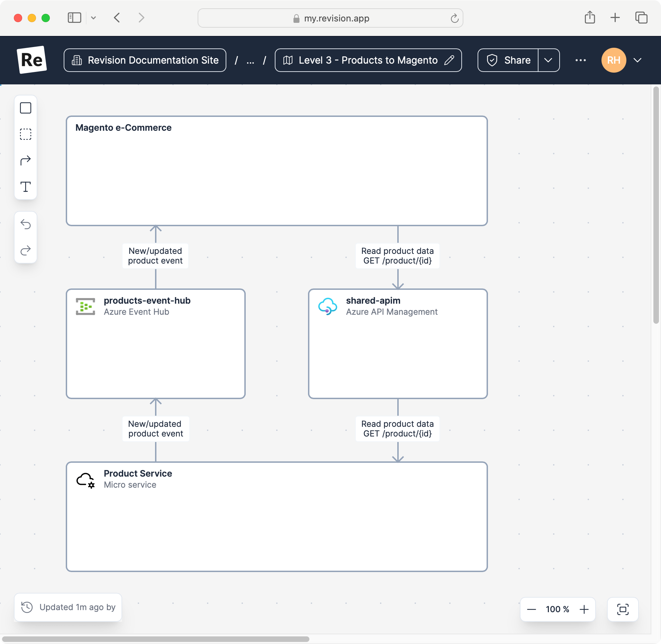Click the Micro service subtitle text
This screenshot has height=644, width=661.
coord(130,485)
